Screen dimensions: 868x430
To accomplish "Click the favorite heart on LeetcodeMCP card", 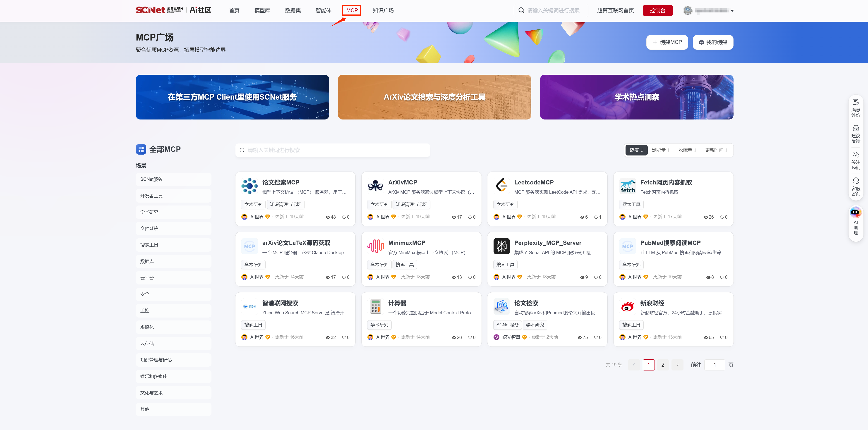I will point(596,217).
